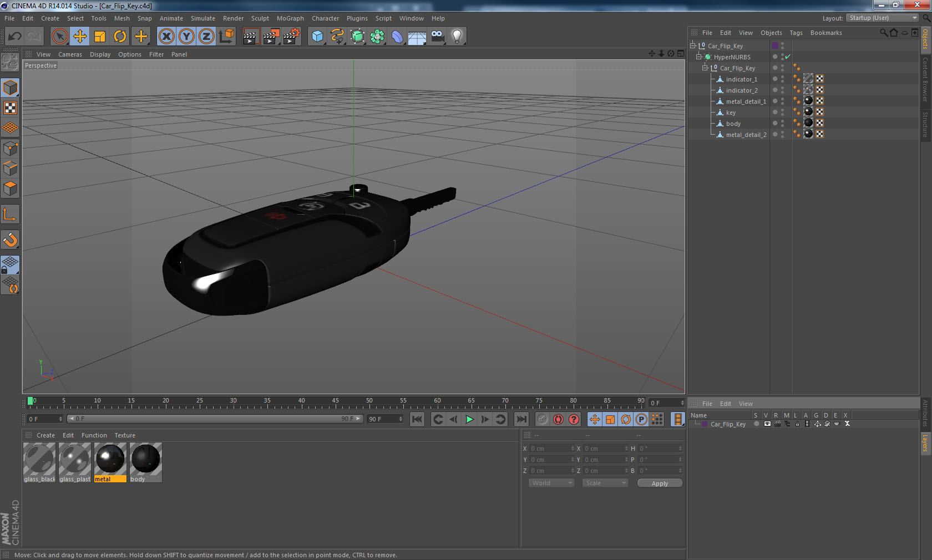Toggle X axis lock

tap(166, 37)
